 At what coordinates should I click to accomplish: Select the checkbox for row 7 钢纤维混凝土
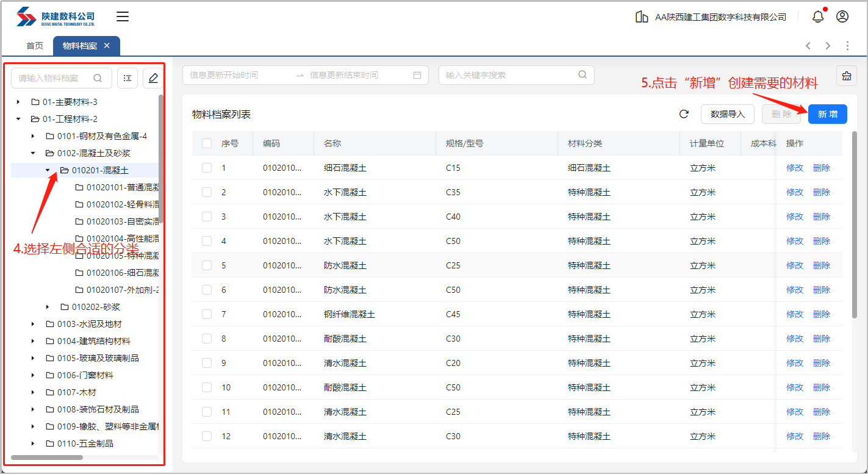click(207, 314)
